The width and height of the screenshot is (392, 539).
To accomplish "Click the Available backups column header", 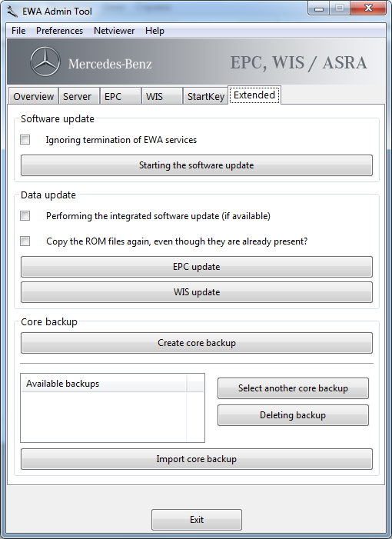I will [x=104, y=384].
